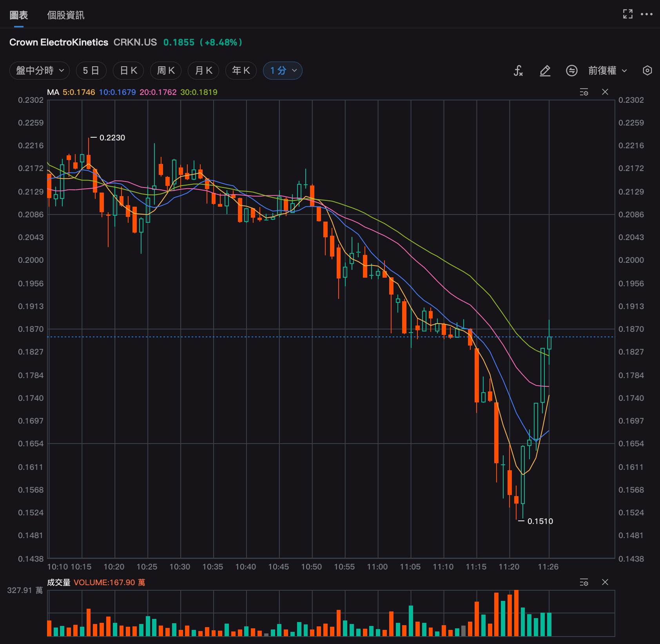This screenshot has height=644, width=660.
Task: Switch chart to 月K view
Action: click(x=203, y=71)
